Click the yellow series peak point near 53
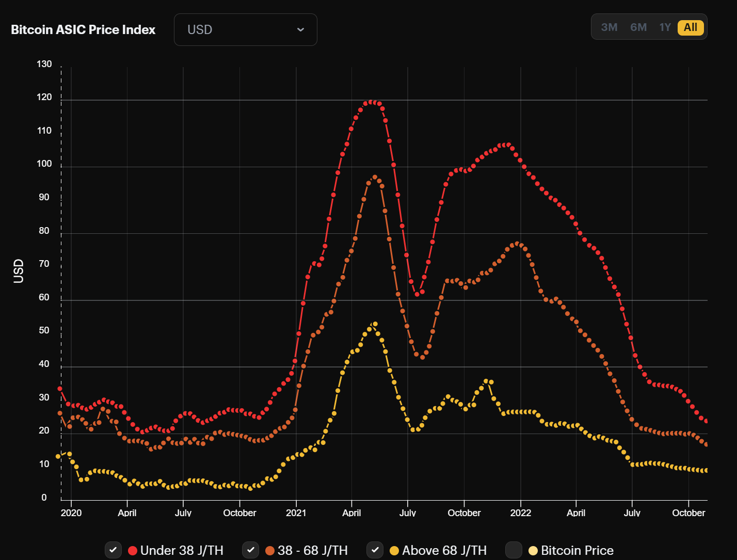This screenshot has width=737, height=560. tap(375, 324)
